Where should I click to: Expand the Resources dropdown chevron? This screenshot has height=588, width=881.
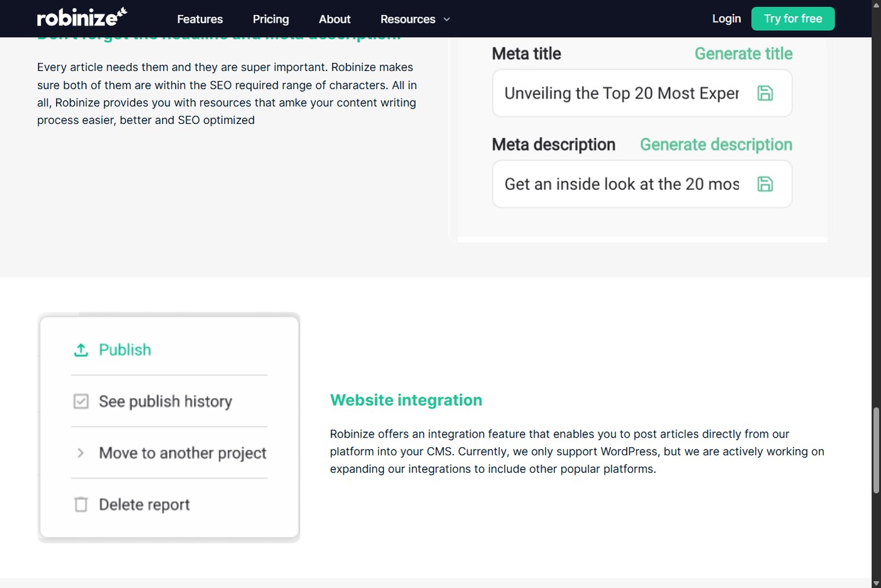tap(447, 19)
